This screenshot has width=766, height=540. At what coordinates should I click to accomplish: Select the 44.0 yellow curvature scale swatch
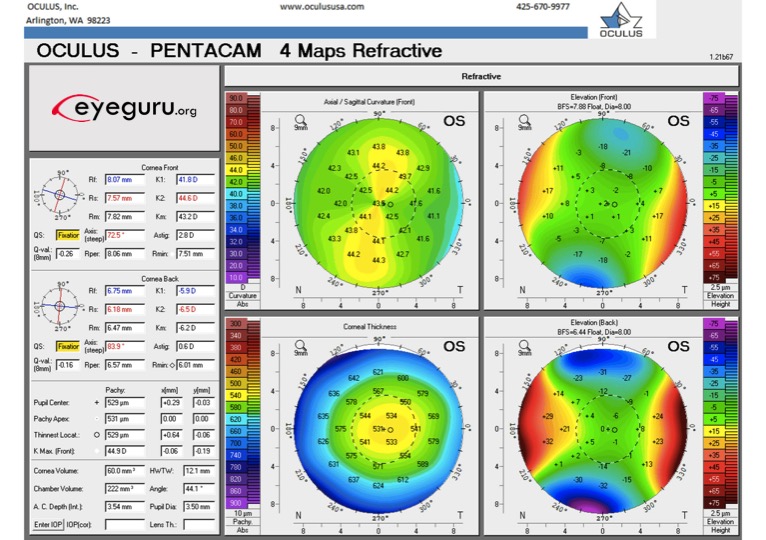(235, 170)
